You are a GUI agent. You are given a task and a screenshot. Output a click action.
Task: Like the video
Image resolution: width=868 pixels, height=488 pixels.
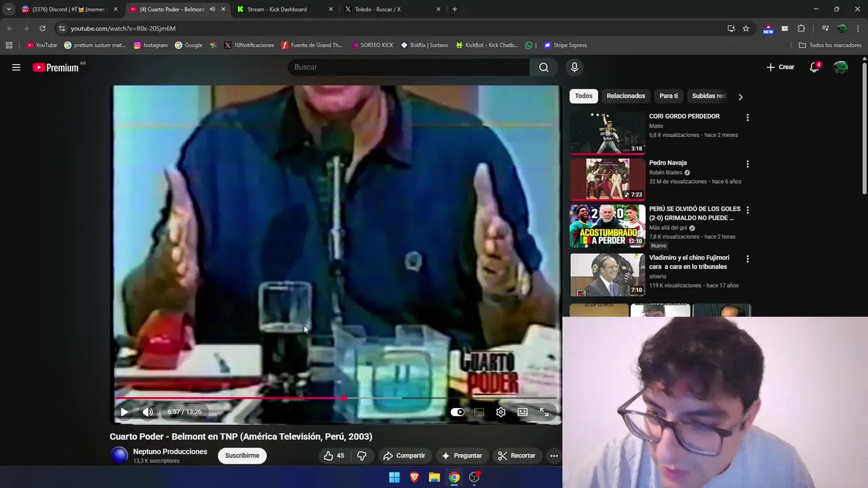point(334,455)
